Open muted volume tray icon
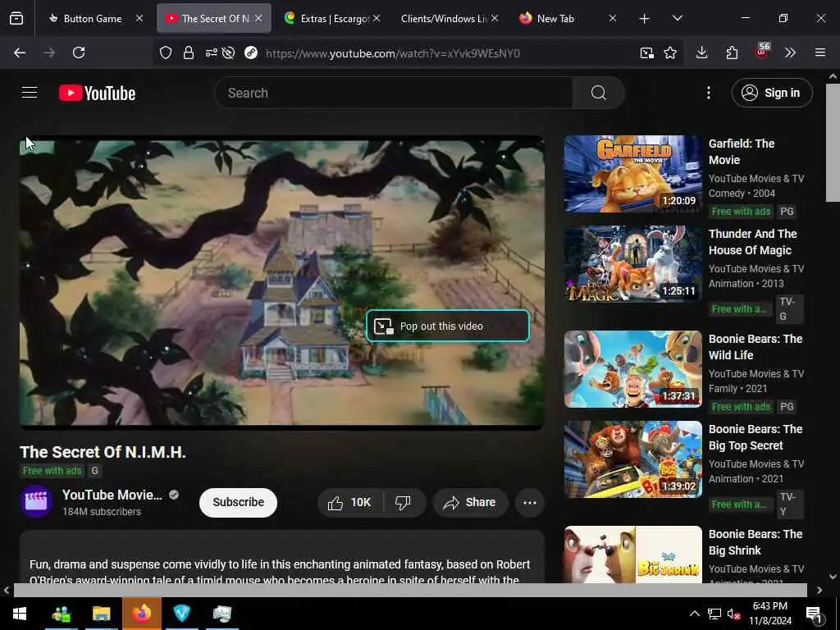Screen dimensions: 840x630 (733, 614)
